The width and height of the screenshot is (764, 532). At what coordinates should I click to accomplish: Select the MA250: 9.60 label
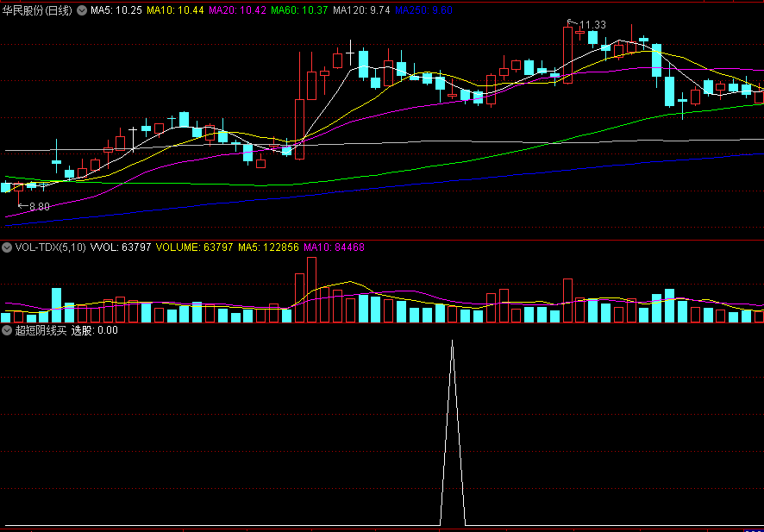(423, 10)
